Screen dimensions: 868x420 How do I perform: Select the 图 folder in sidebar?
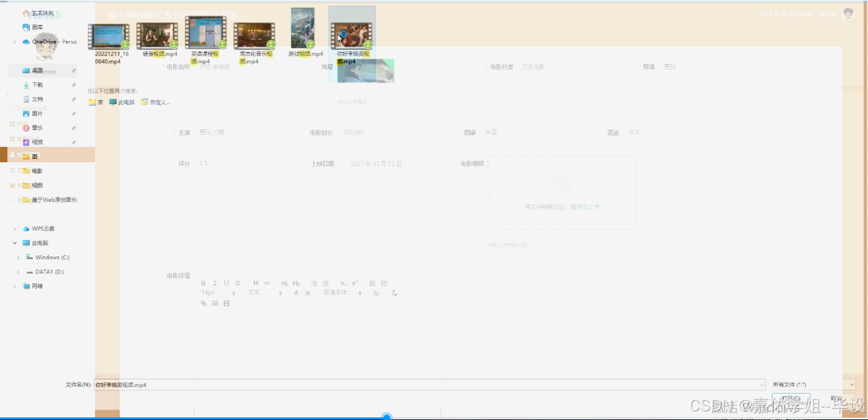[x=30, y=156]
